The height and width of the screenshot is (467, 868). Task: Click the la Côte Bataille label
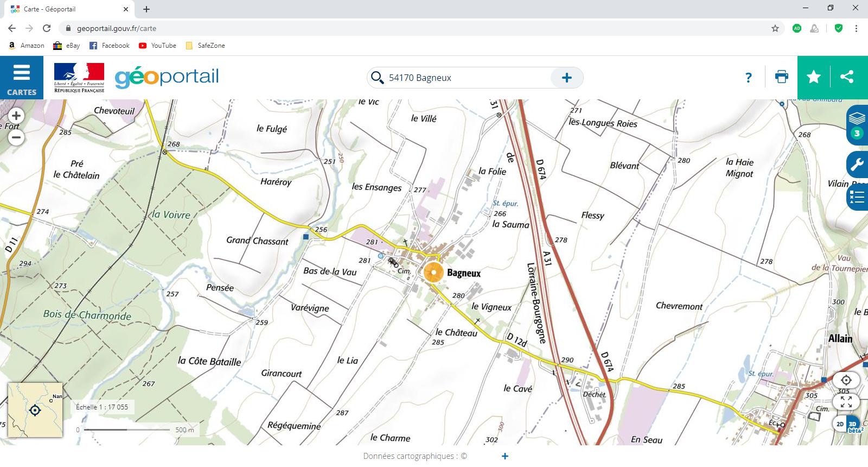(209, 361)
